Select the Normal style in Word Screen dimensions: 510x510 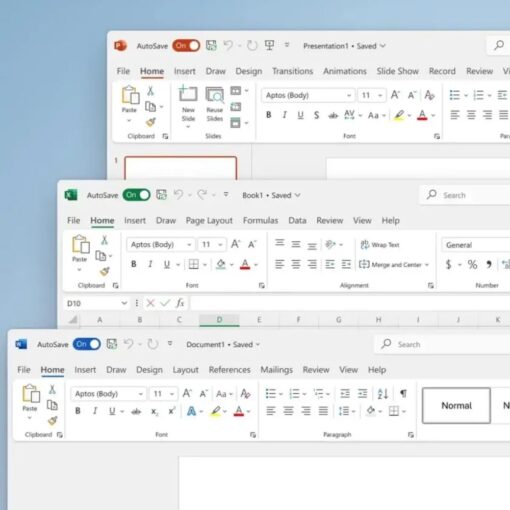[x=456, y=406]
